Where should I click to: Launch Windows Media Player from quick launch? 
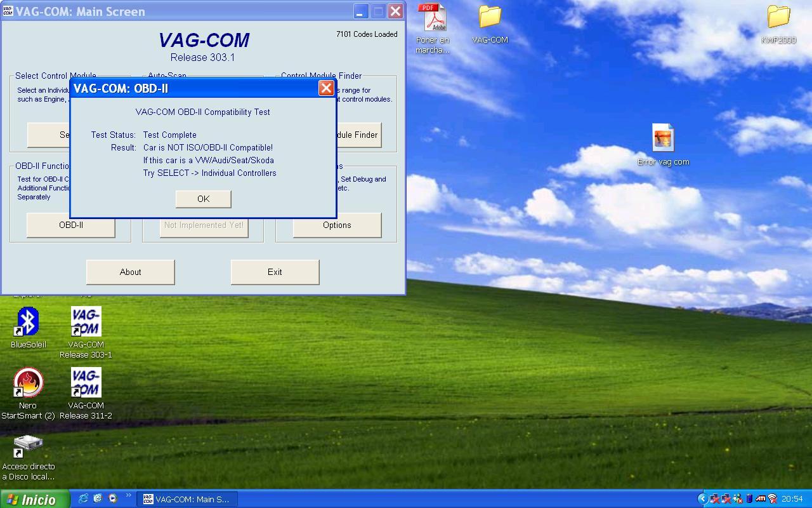click(x=113, y=499)
